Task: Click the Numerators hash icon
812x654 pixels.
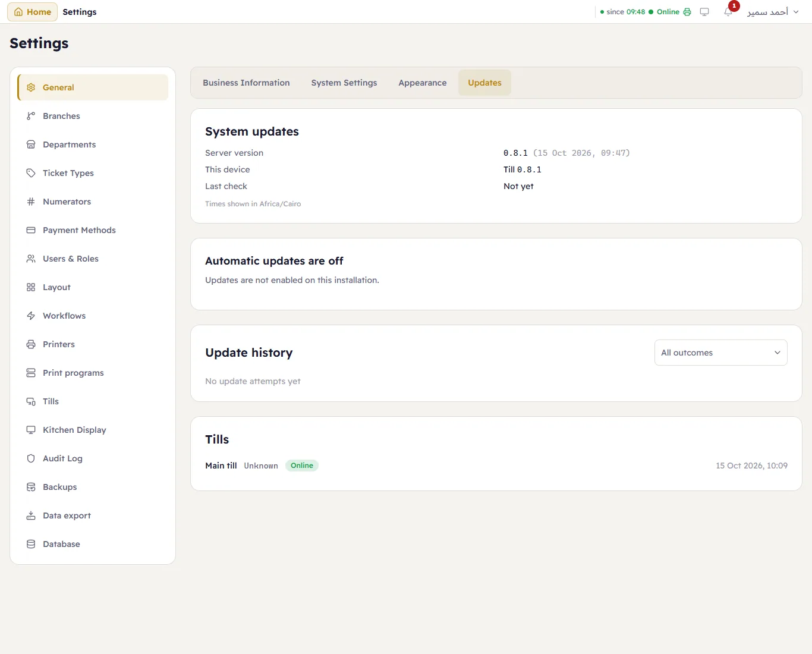Action: click(x=31, y=202)
